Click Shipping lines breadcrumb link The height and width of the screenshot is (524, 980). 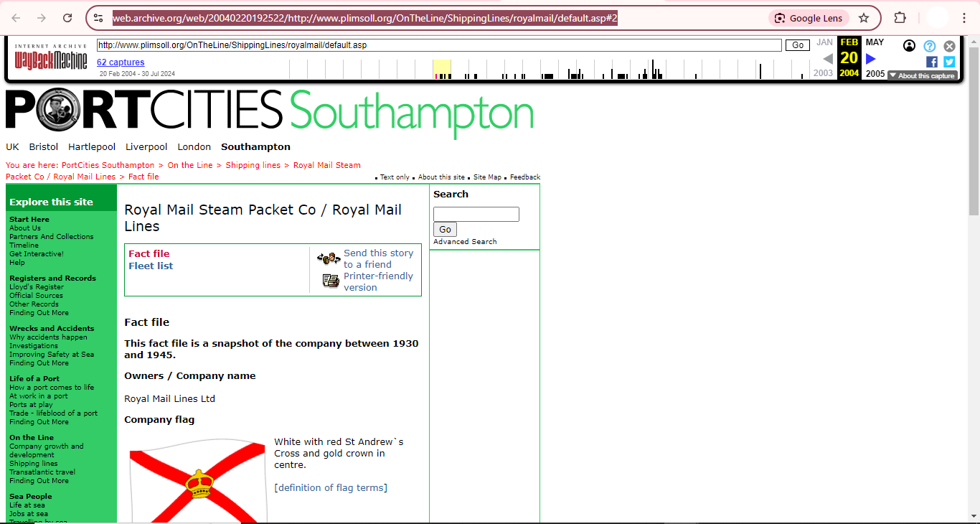click(253, 165)
